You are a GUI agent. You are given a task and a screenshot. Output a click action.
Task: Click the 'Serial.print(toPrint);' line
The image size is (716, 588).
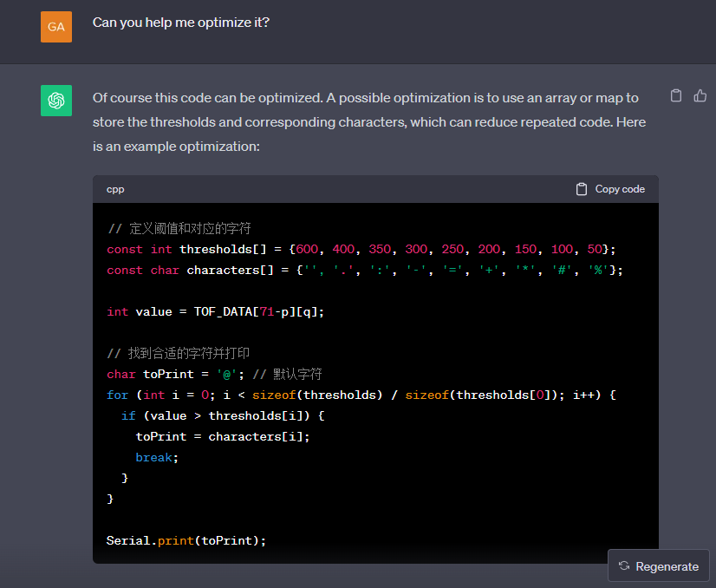pyautogui.click(x=186, y=541)
